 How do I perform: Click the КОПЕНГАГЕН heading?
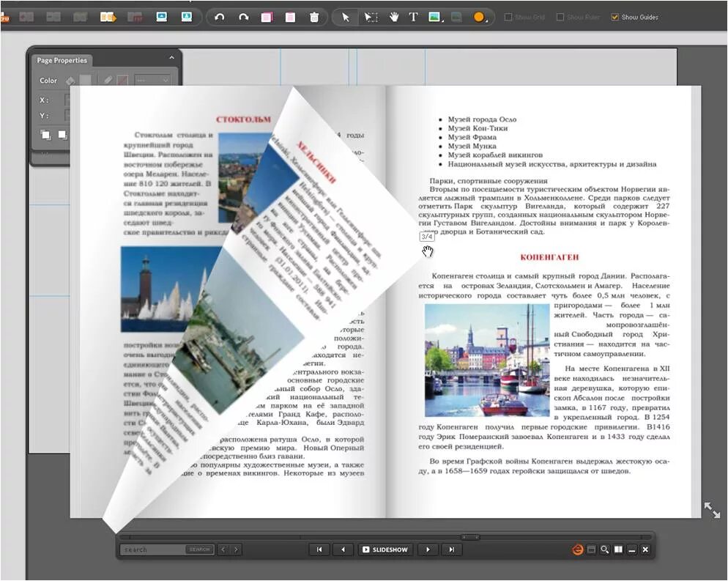[549, 257]
